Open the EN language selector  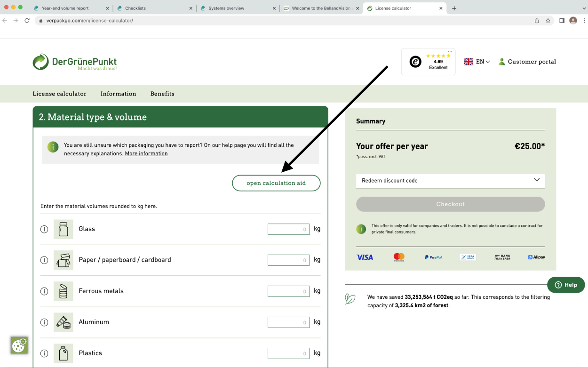tap(477, 62)
